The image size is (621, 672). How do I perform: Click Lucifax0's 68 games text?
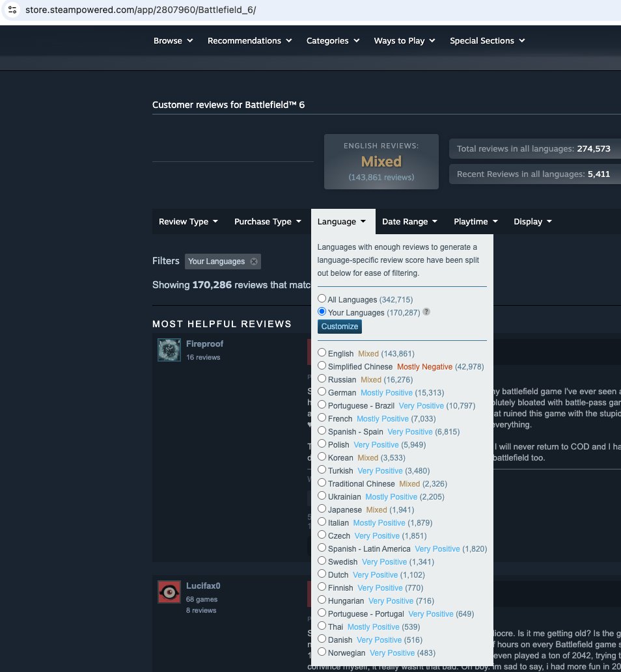tap(202, 599)
